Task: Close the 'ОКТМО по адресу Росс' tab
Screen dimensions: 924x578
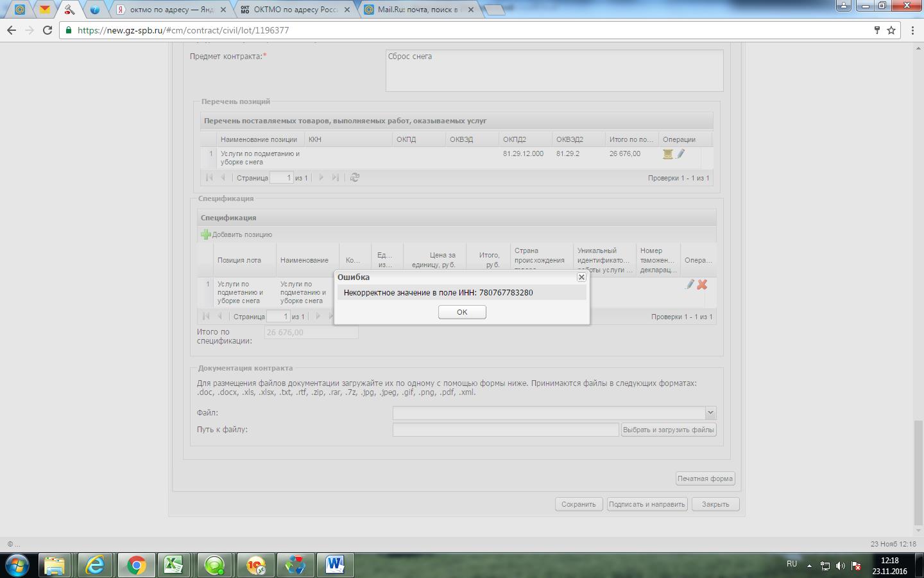Action: [347, 10]
